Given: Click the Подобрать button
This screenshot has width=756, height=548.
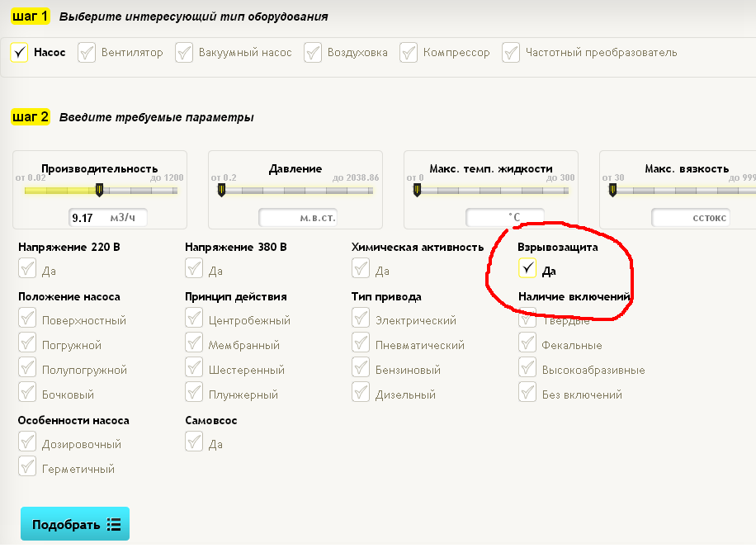Looking at the screenshot, I should (75, 525).
